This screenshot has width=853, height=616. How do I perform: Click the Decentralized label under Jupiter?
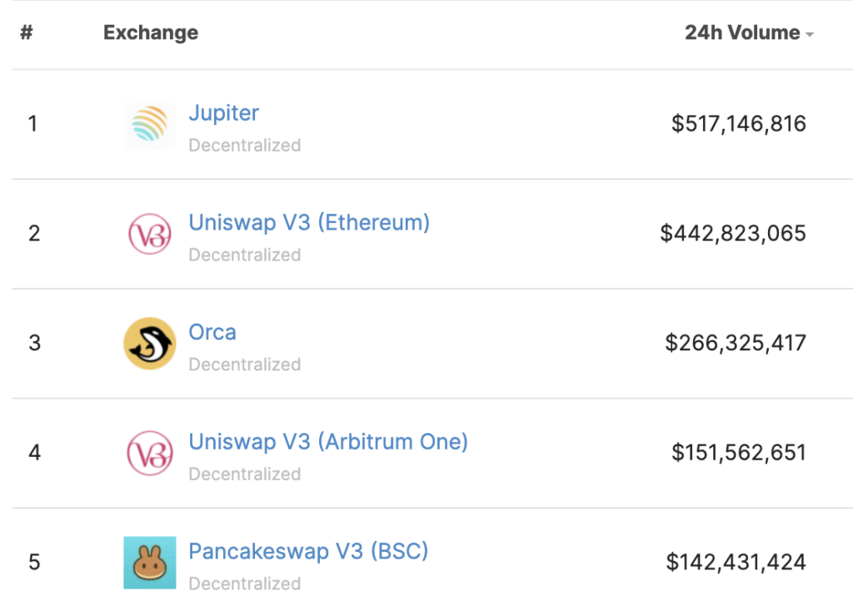(244, 146)
